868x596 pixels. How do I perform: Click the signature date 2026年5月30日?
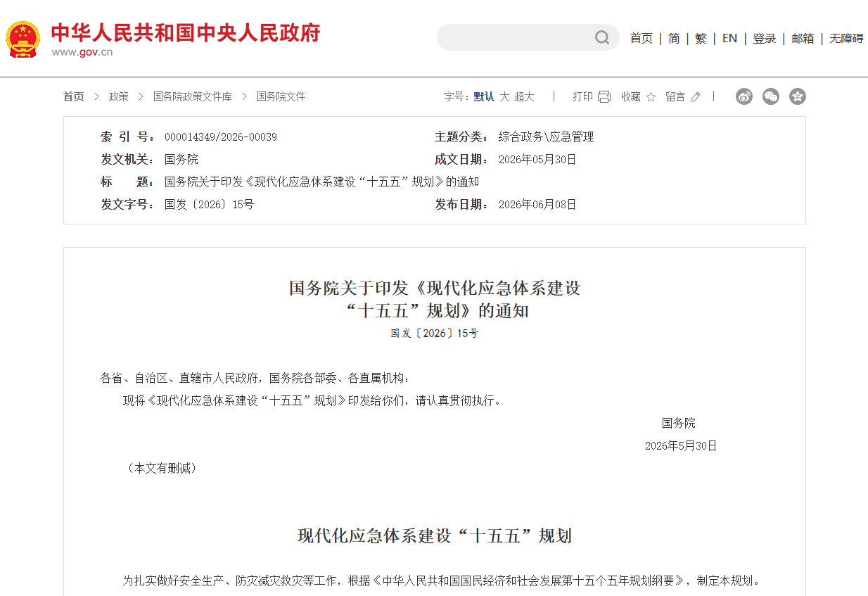[681, 446]
